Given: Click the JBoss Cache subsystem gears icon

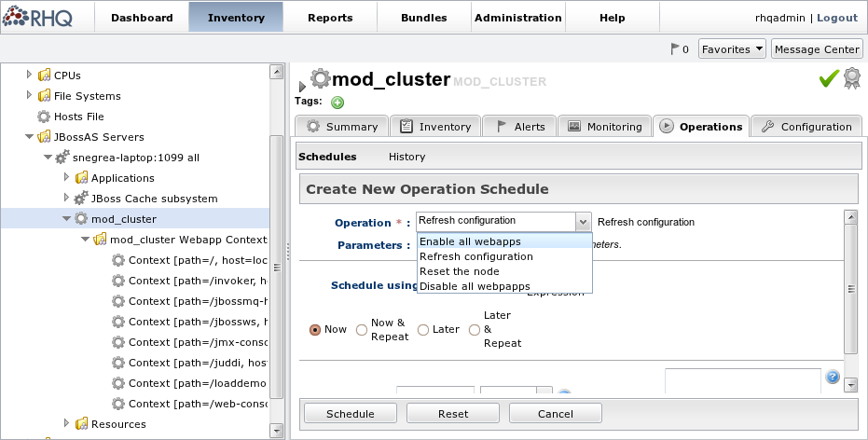Looking at the screenshot, I should click(x=81, y=199).
